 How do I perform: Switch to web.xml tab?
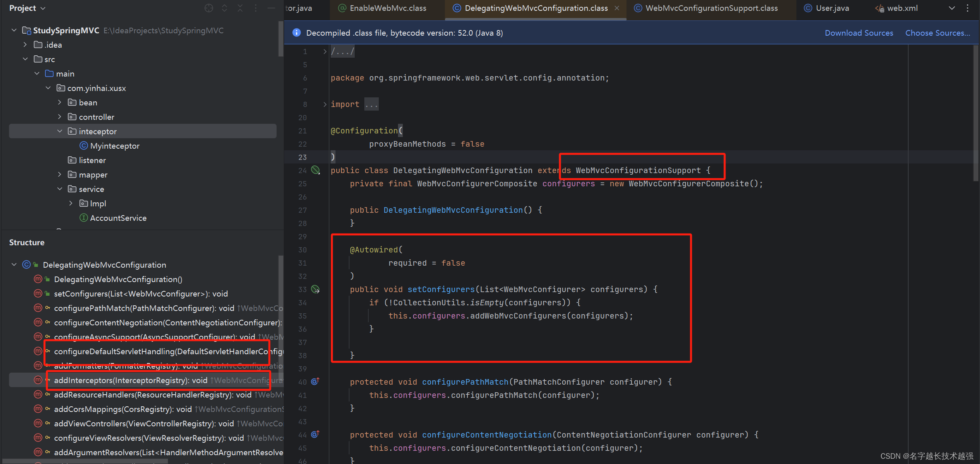pyautogui.click(x=897, y=8)
